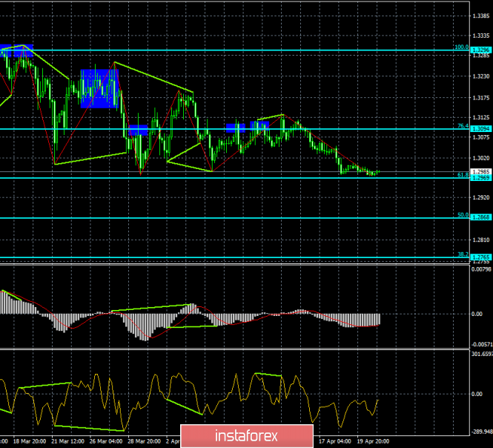Click the instaforex logo watermark

coord(246,434)
